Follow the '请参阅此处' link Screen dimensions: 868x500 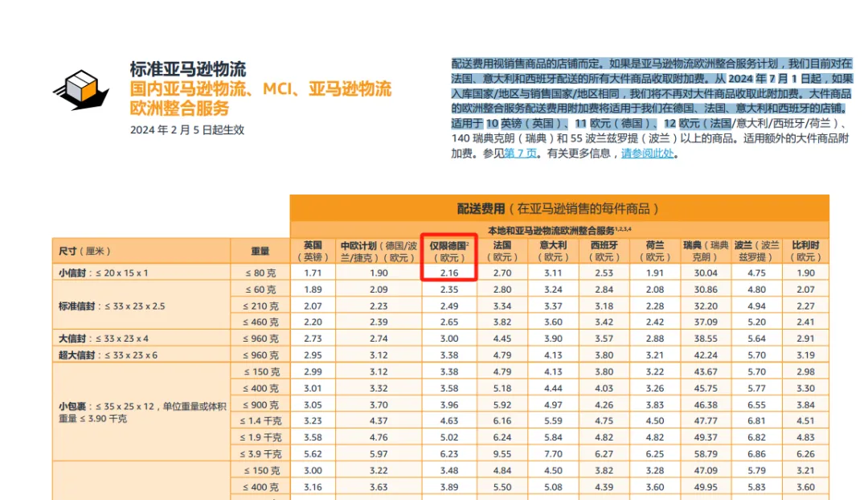tap(647, 154)
